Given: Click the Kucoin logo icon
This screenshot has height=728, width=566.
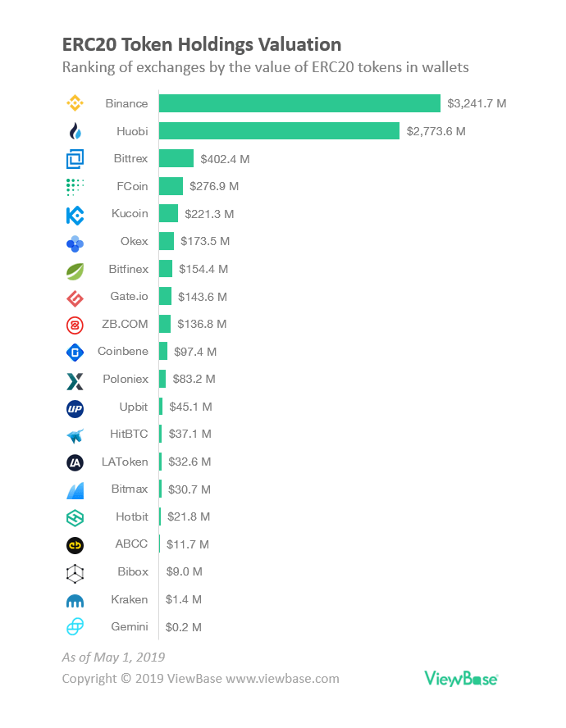Looking at the screenshot, I should (75, 214).
